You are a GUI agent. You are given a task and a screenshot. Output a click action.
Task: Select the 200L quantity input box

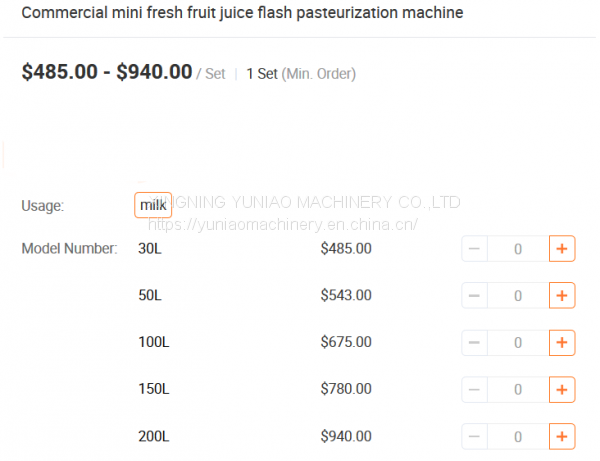tap(518, 437)
